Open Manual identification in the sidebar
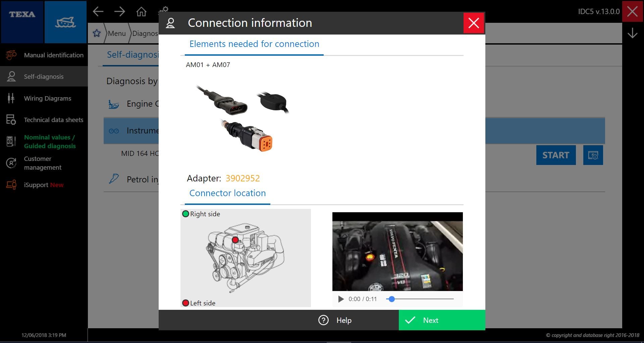644x343 pixels. click(54, 55)
